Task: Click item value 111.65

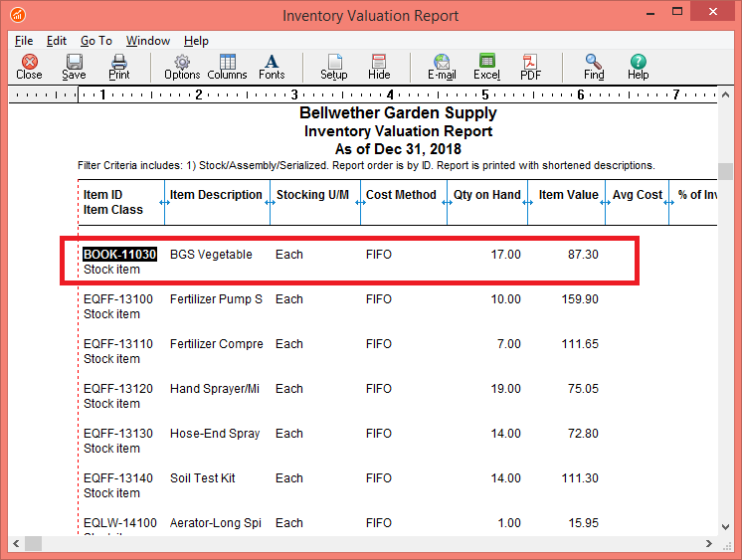Action: coord(580,344)
